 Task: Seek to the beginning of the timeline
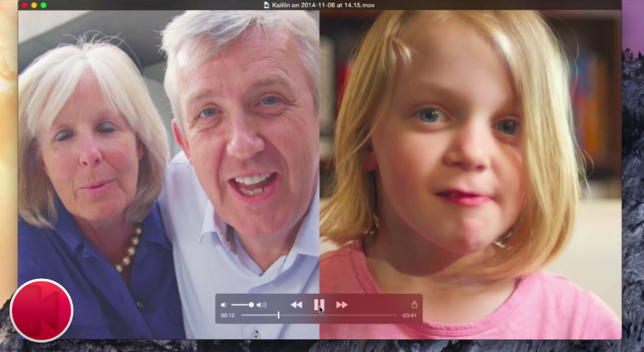click(x=242, y=315)
